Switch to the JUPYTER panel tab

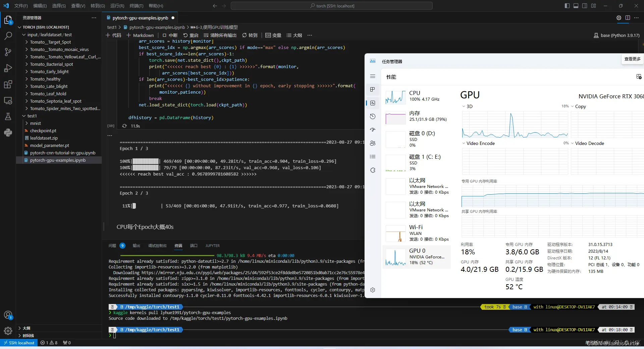pos(213,246)
